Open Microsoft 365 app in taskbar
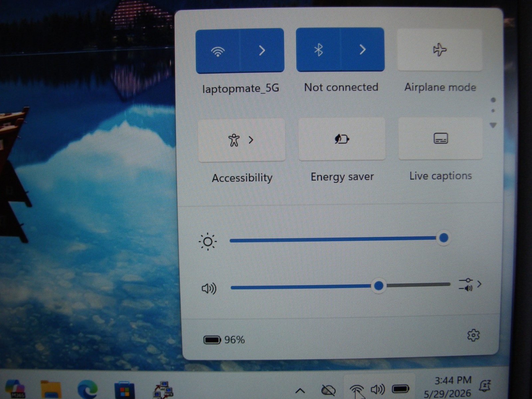Image resolution: width=532 pixels, height=399 pixels. (x=16, y=389)
